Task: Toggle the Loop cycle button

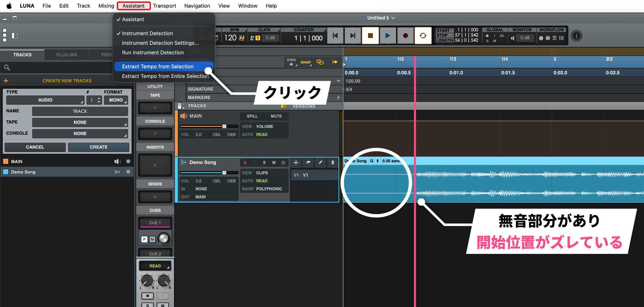Action: (423, 36)
